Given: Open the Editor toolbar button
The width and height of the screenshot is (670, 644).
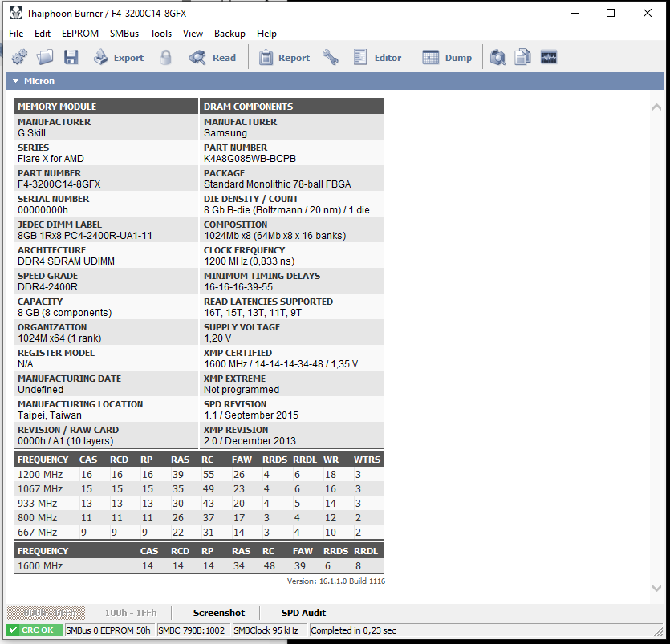Looking at the screenshot, I should click(378, 57).
